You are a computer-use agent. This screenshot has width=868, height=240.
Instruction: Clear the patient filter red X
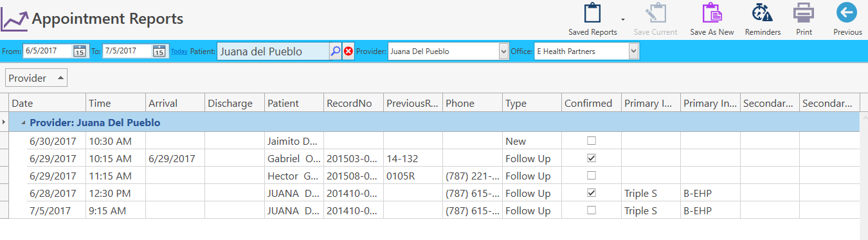[x=348, y=51]
